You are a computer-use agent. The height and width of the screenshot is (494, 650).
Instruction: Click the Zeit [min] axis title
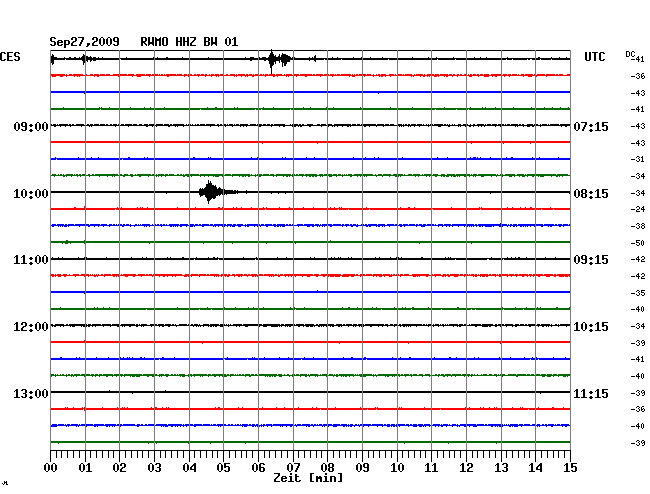click(308, 478)
